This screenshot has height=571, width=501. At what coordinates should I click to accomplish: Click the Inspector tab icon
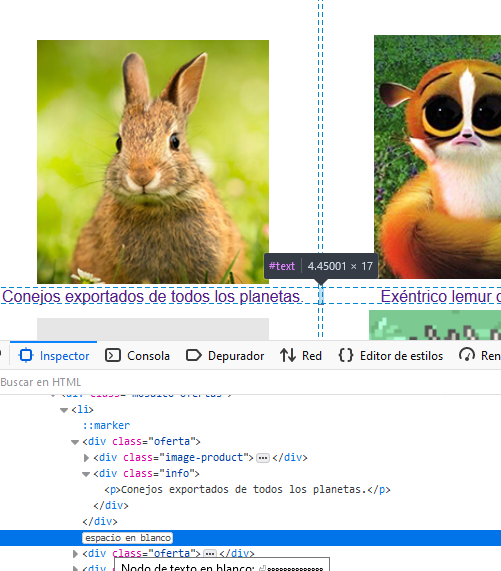pyautogui.click(x=26, y=355)
